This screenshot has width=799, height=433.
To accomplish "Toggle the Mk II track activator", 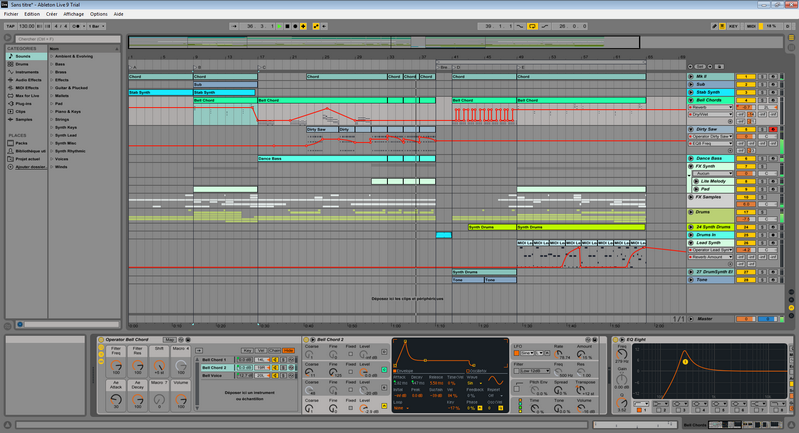I will 746,76.
